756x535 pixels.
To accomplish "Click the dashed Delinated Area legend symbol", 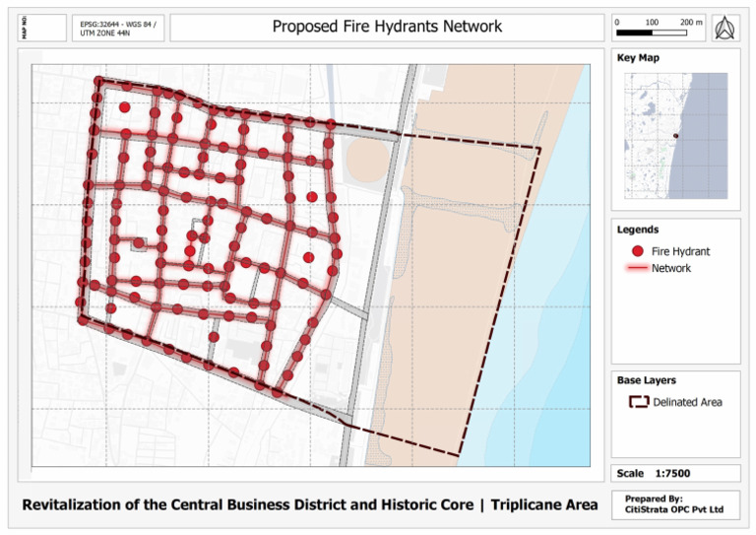I will (639, 402).
